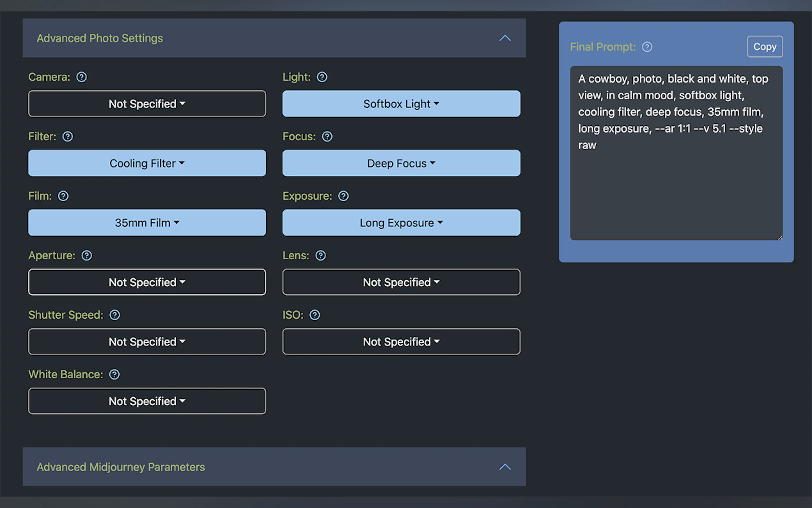
Task: Open the Long Exposure dropdown
Action: pyautogui.click(x=401, y=222)
